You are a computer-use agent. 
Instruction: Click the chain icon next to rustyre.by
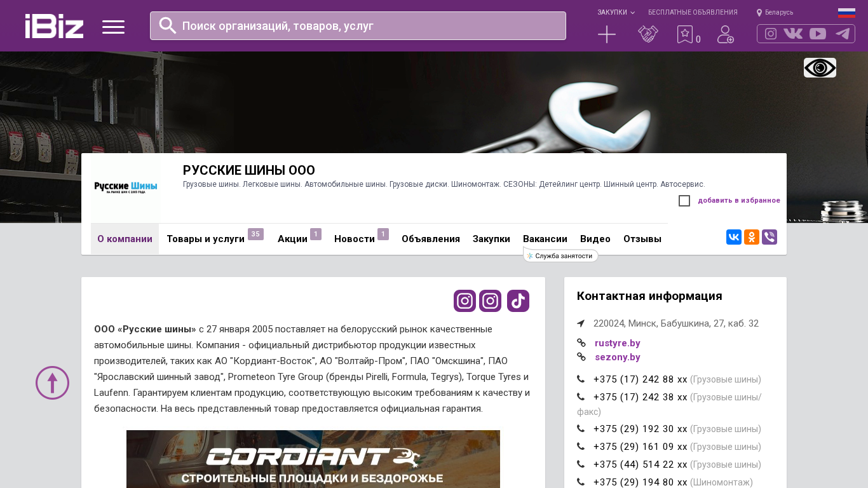pos(581,343)
